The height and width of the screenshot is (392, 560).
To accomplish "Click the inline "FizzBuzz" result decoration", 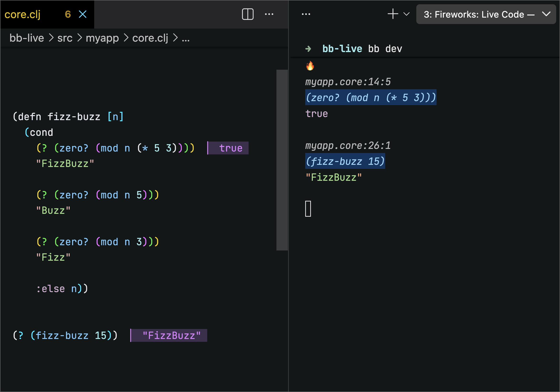I will [x=169, y=336].
